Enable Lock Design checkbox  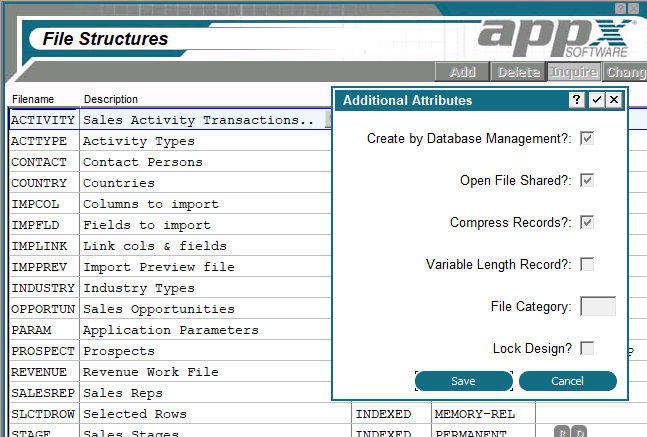tap(587, 348)
